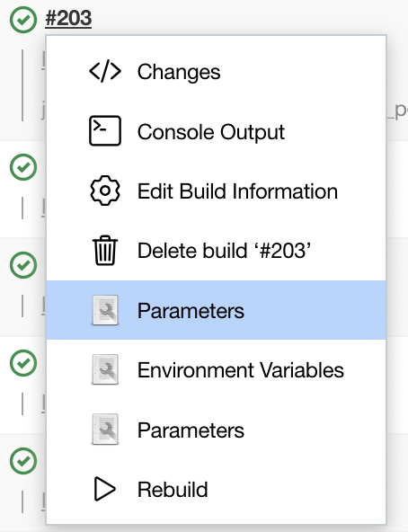Click the green success icon beside #203
Viewport: 408px width, 532px height.
tap(23, 20)
